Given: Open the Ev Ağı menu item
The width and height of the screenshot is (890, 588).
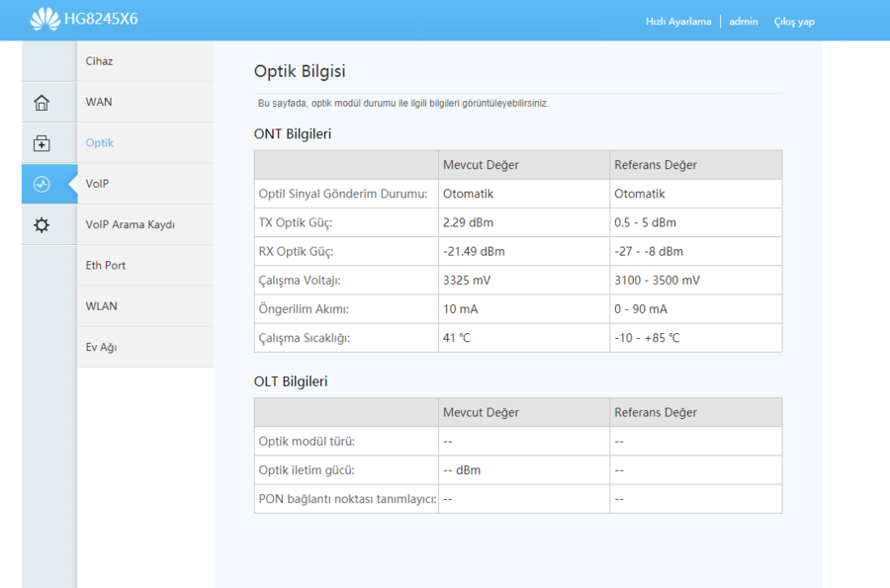Looking at the screenshot, I should [102, 347].
